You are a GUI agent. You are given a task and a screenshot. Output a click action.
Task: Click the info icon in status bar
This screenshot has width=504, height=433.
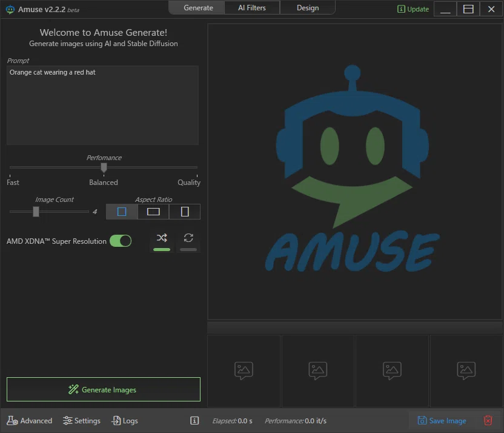tap(194, 420)
